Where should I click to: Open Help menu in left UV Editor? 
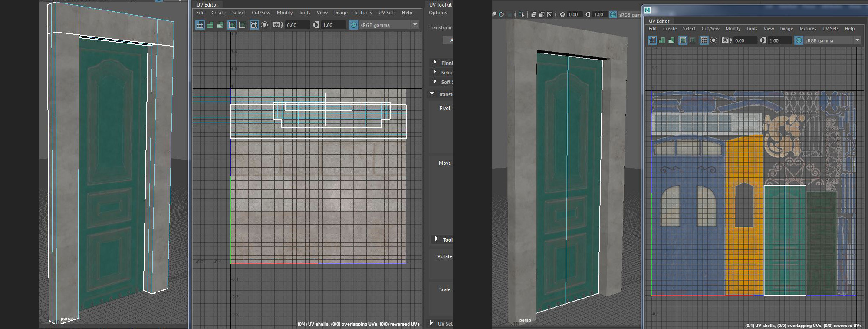click(x=407, y=13)
